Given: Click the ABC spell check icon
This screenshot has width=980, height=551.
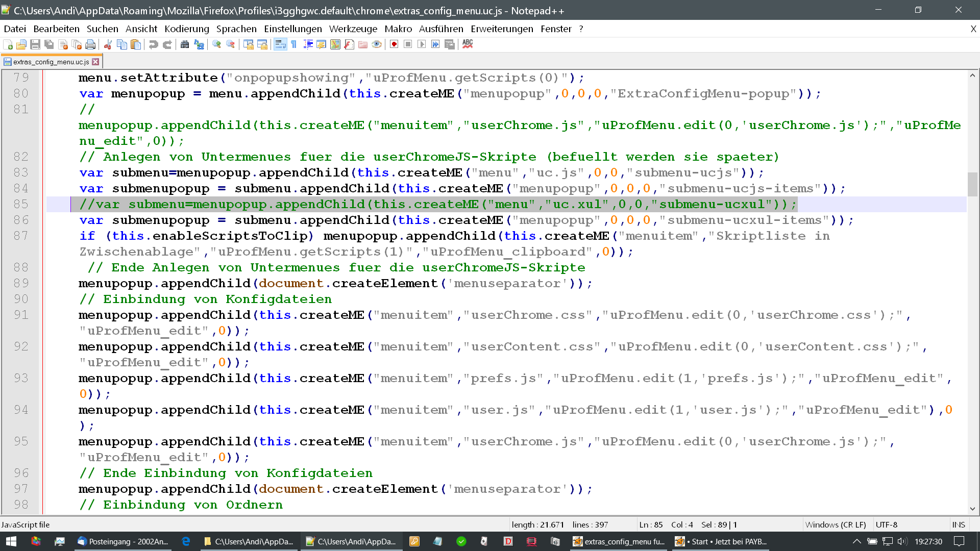Looking at the screenshot, I should [x=468, y=44].
